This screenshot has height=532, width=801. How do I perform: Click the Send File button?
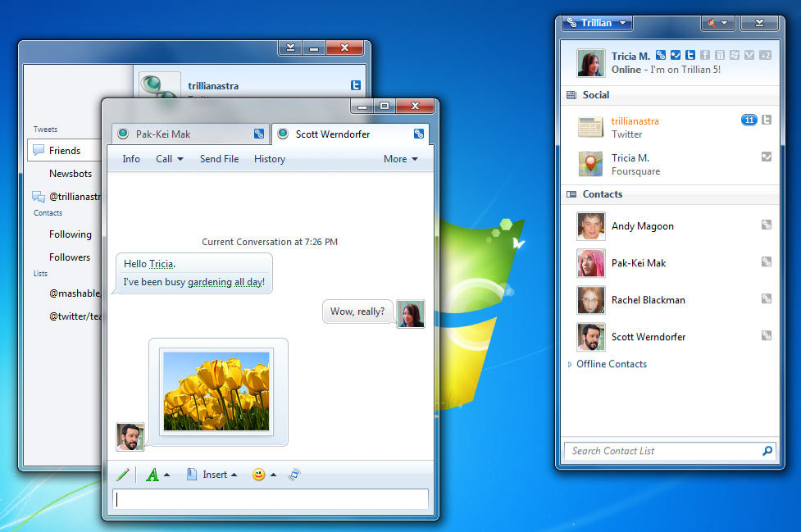click(x=219, y=159)
